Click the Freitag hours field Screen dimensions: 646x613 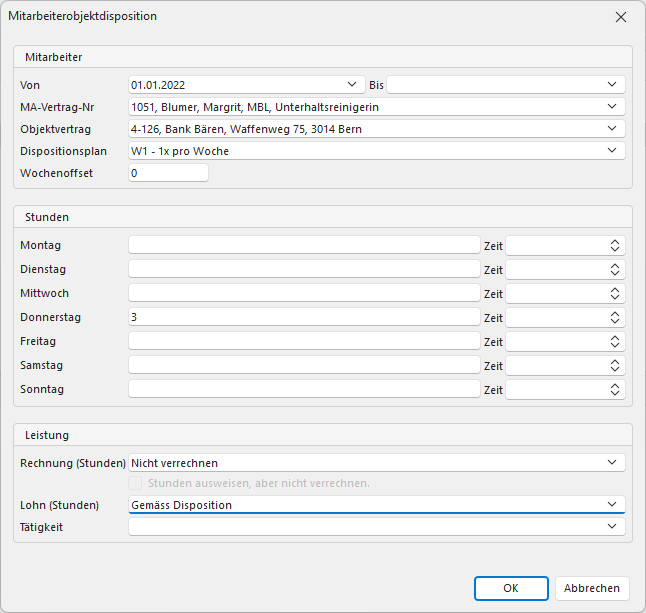[304, 341]
